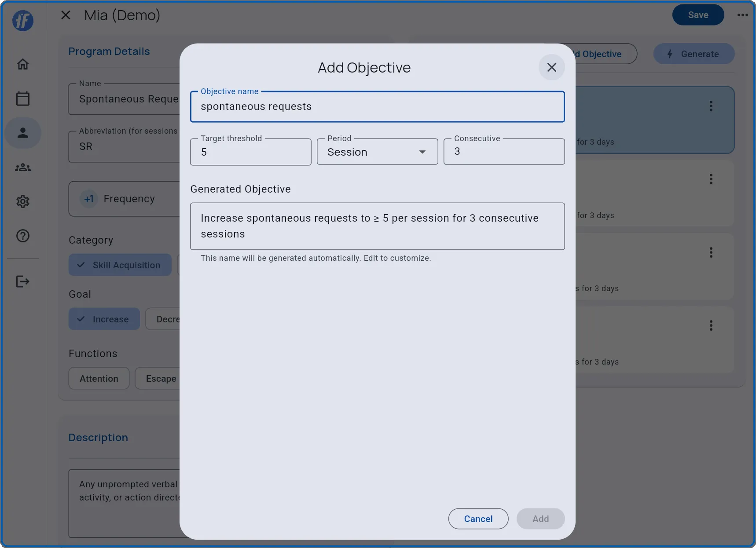Click the Target threshold input field
This screenshot has height=548, width=756.
click(250, 152)
